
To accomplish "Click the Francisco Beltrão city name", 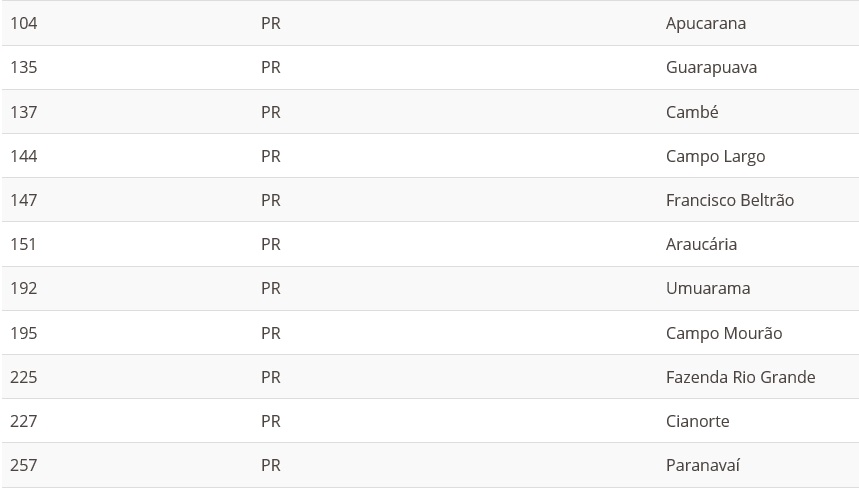I will [729, 200].
